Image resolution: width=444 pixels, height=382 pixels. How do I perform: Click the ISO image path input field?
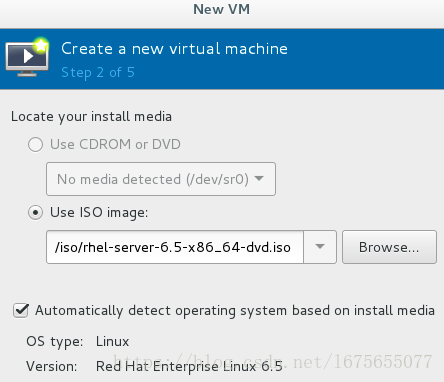(175, 247)
